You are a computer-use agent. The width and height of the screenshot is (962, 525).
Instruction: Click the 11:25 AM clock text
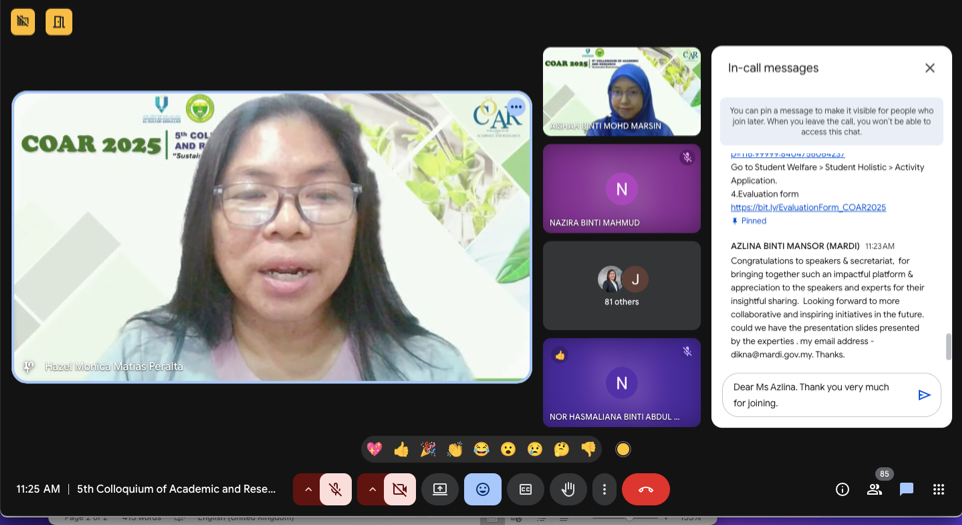coord(38,489)
